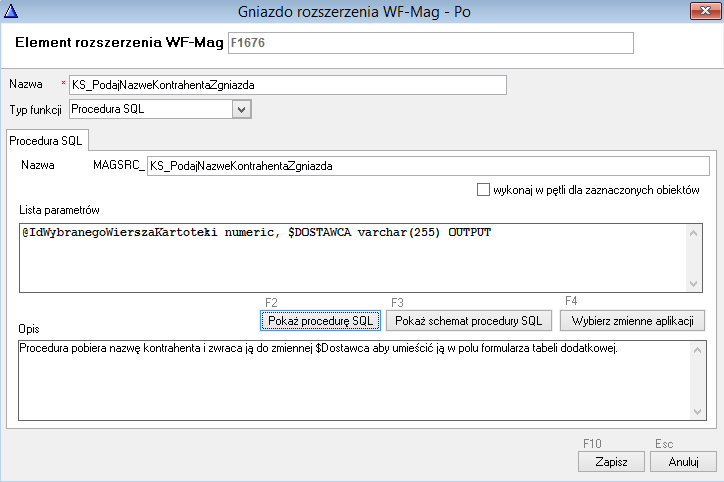Close the Gniazdo rozszerzenia WF-Mag window

pos(705,11)
